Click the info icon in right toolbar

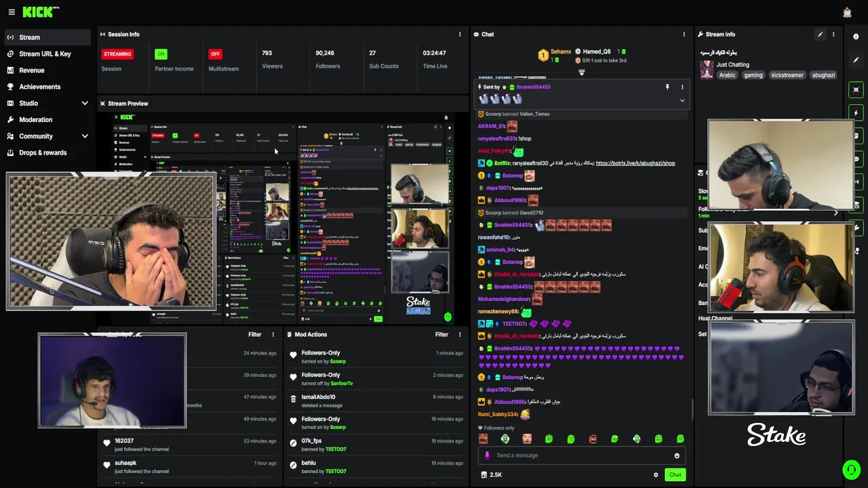pyautogui.click(x=856, y=37)
